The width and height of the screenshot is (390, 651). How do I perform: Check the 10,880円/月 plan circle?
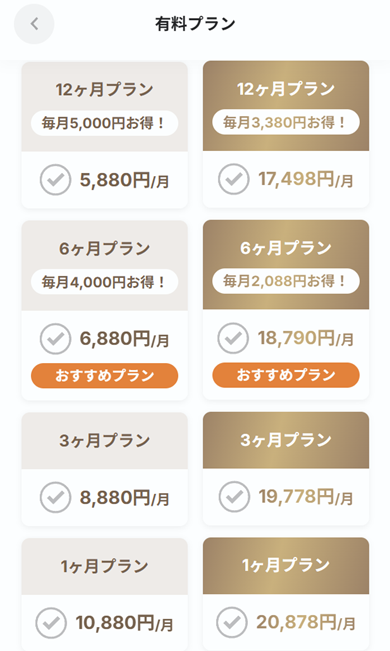pos(51,623)
